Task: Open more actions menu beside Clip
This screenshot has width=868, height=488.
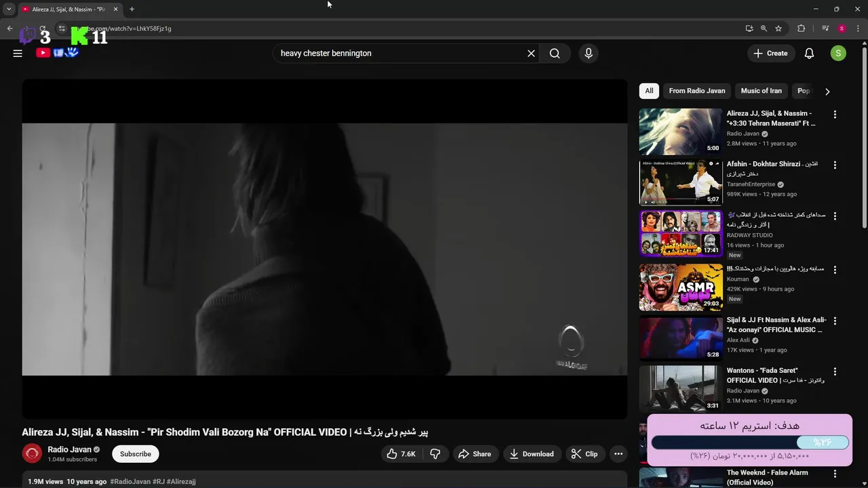Action: [x=618, y=454]
